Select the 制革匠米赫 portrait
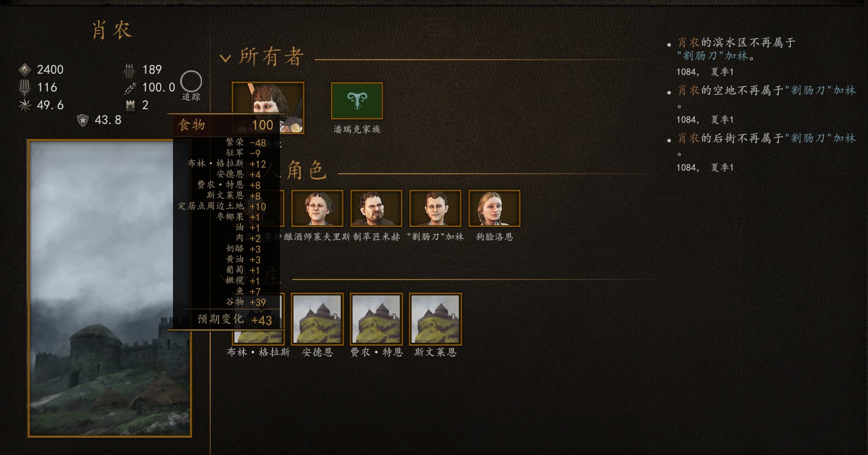868x455 pixels. click(x=376, y=208)
